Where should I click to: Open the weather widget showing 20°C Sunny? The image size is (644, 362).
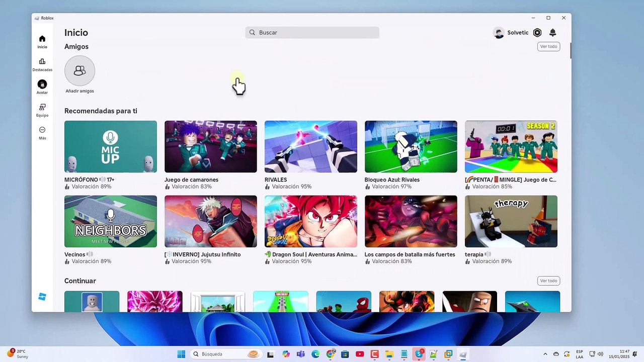(x=18, y=354)
